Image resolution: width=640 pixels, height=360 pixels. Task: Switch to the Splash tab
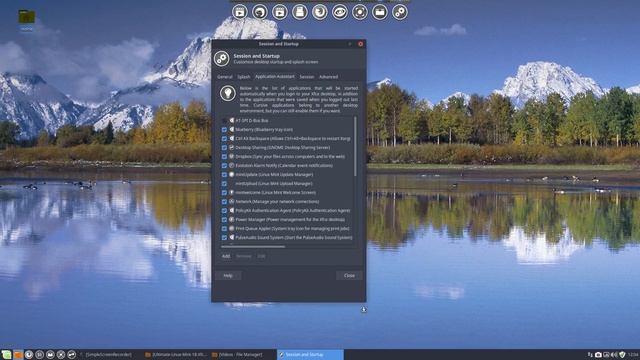(x=244, y=77)
